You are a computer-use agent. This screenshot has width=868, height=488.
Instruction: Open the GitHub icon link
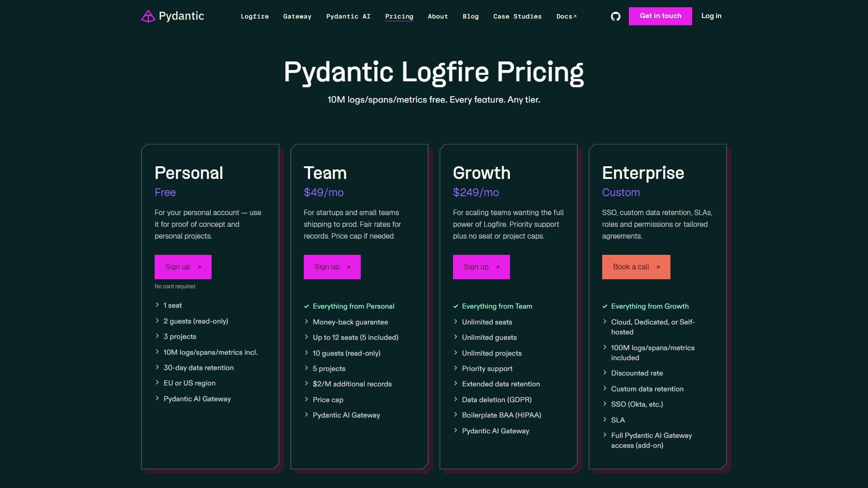[615, 17]
